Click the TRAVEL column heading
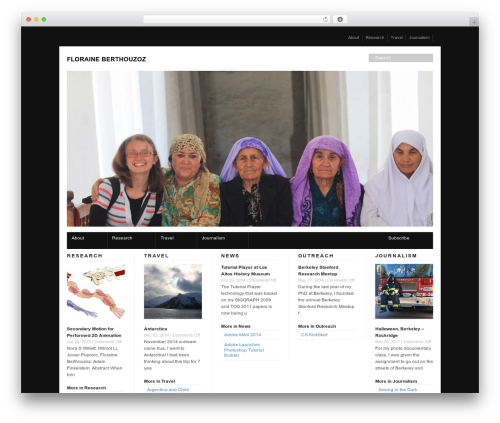500x423 pixels. click(156, 256)
